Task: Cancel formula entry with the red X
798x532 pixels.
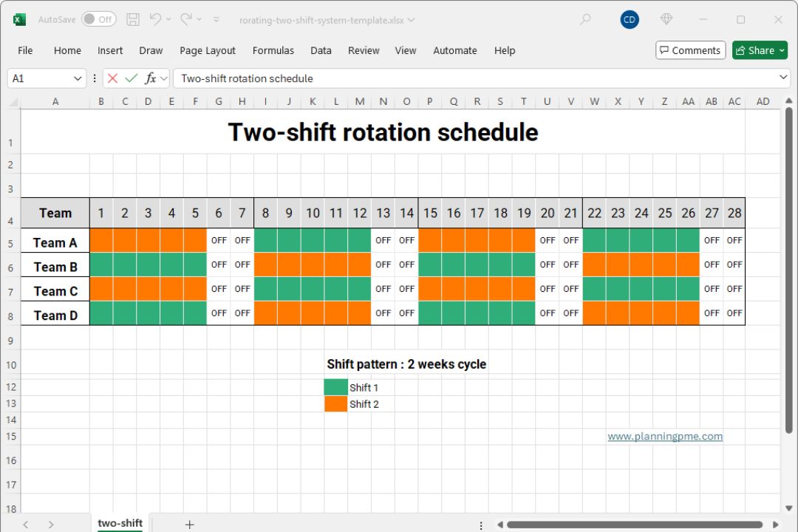Action: [x=112, y=78]
